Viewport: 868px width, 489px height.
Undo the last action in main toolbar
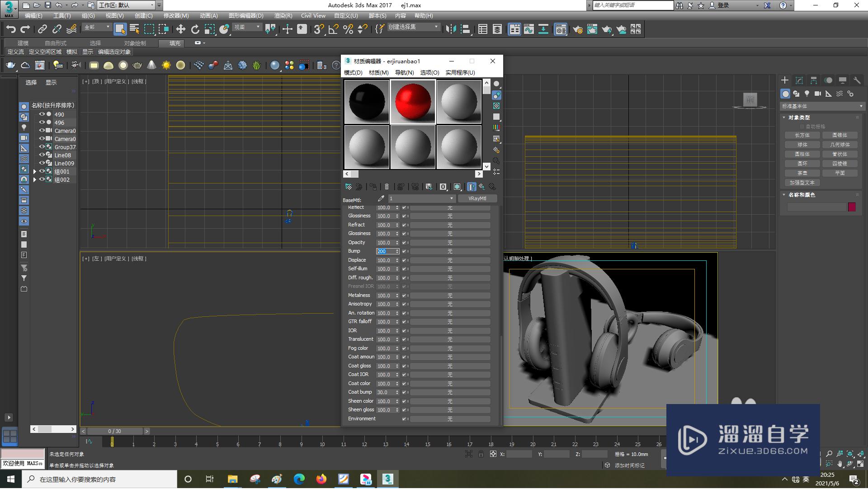(11, 29)
